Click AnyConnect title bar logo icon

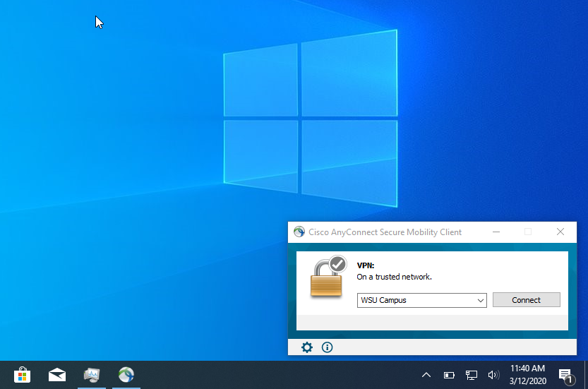299,232
